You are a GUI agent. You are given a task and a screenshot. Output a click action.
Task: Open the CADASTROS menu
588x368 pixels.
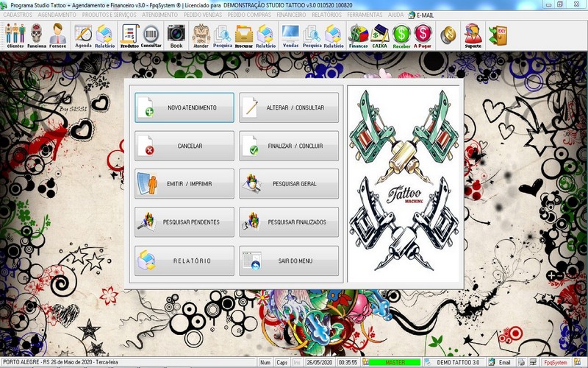click(x=18, y=15)
